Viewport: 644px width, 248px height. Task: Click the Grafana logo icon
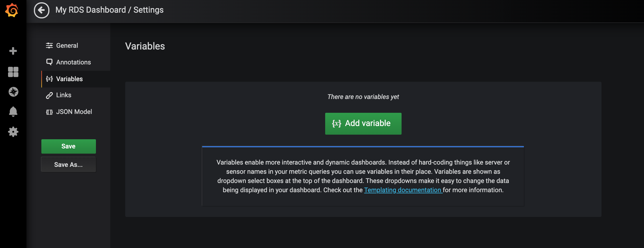[x=12, y=10]
